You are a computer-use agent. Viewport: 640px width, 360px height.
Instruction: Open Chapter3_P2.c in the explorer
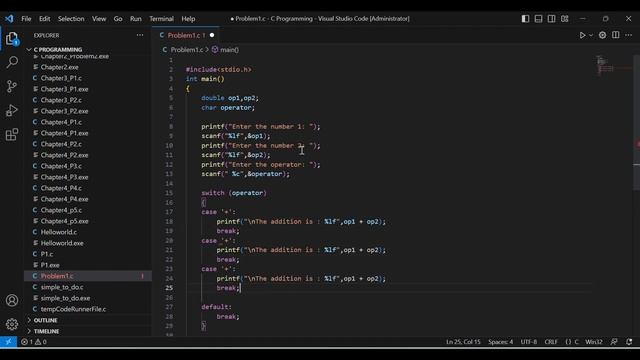point(61,100)
